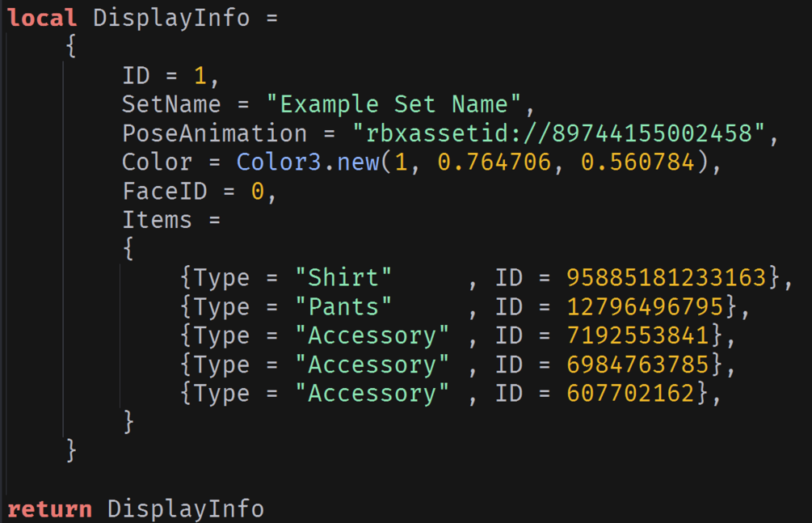Click the Color3 class name
812x523 pixels.
(278, 162)
